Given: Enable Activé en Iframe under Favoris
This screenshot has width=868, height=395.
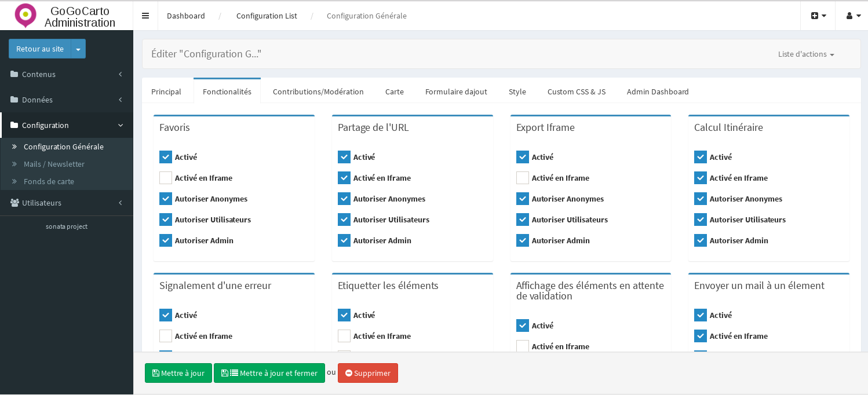Looking at the screenshot, I should [x=166, y=178].
